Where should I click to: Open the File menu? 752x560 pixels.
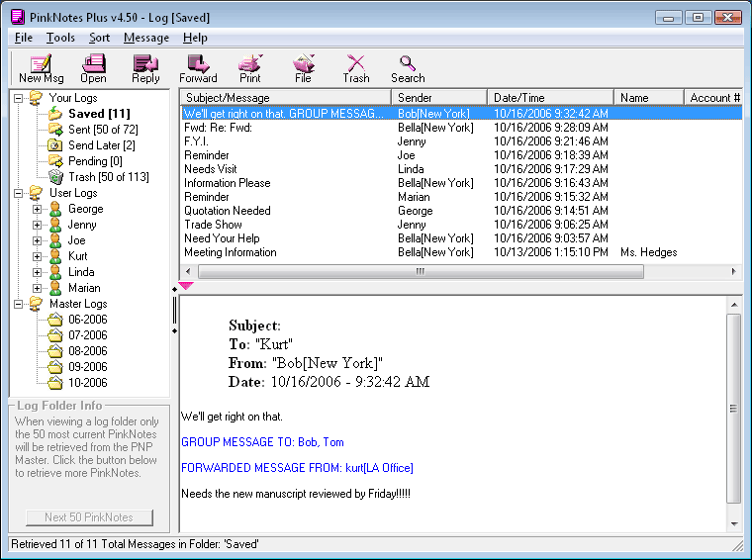pos(24,38)
